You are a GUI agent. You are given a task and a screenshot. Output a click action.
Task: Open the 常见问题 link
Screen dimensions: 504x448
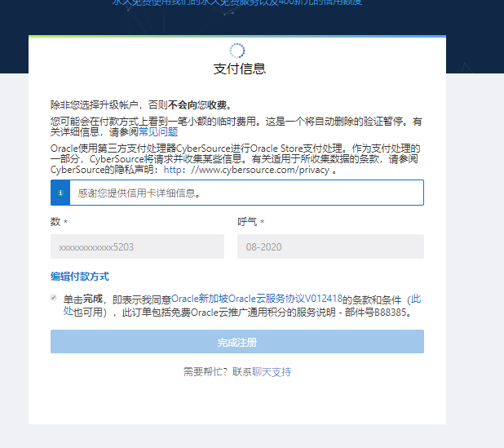pos(158,131)
